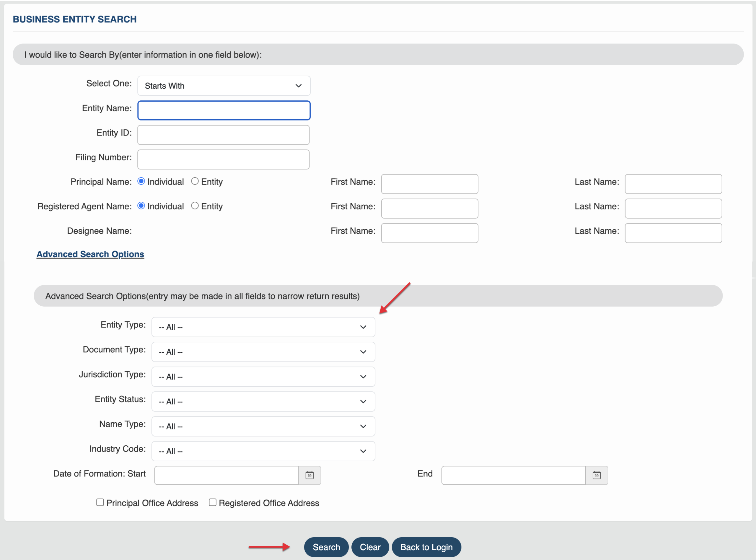Expand the Entity Status dropdown
Viewport: 756px width, 560px height.
(x=263, y=401)
